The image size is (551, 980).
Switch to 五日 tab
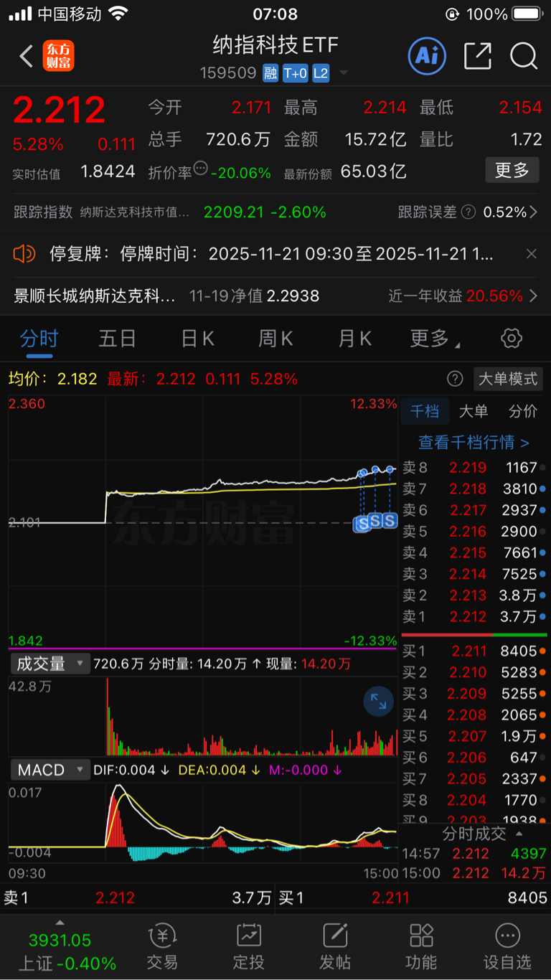[x=118, y=339]
